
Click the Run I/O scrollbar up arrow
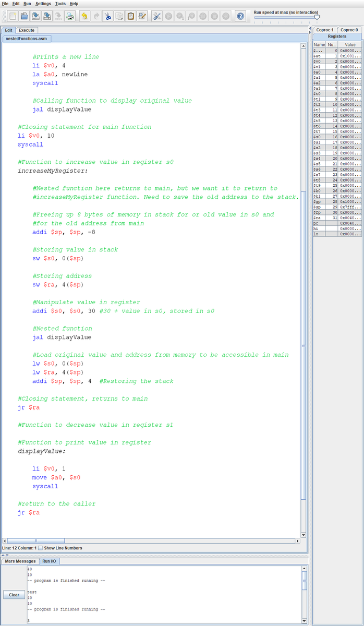(304, 569)
